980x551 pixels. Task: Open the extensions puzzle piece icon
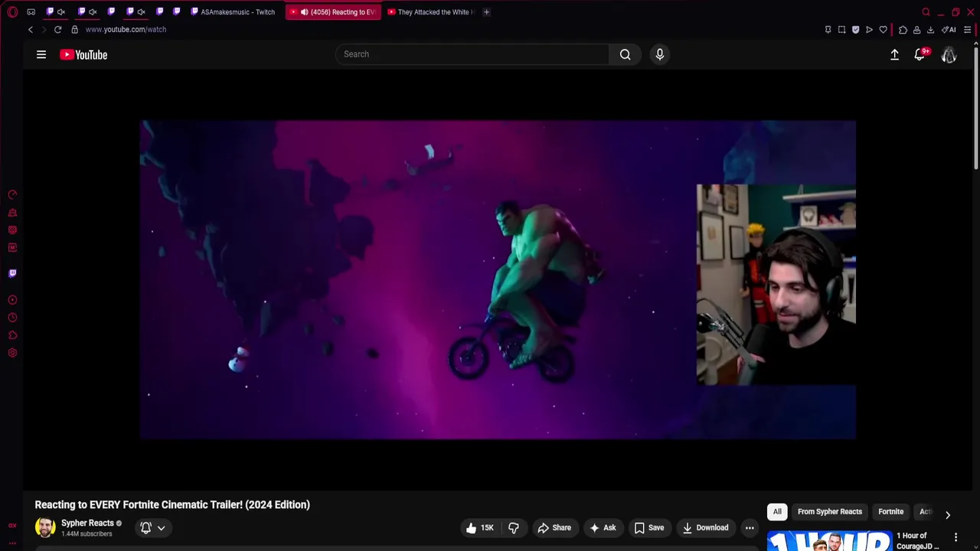pyautogui.click(x=903, y=30)
